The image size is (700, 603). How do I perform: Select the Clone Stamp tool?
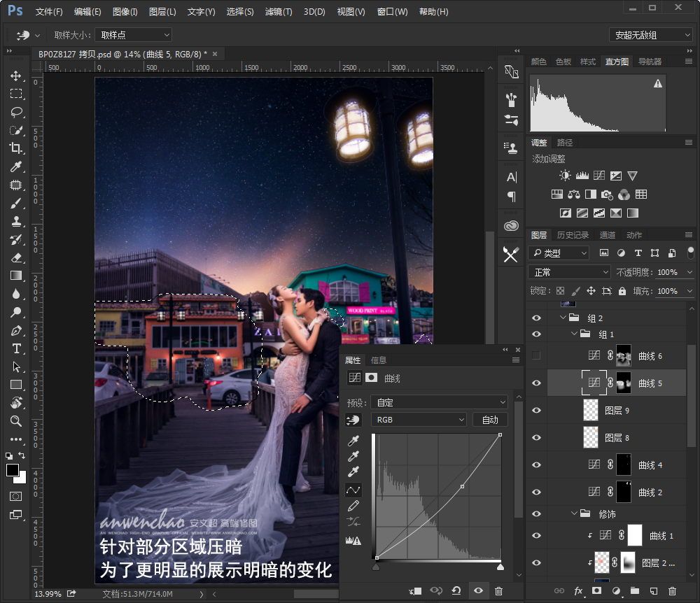[x=16, y=221]
